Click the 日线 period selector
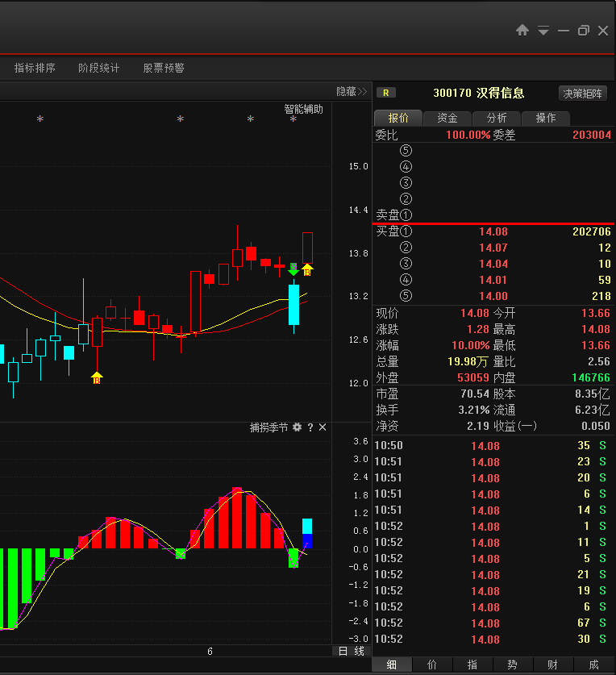Screen dimensions: 616x675 352,651
